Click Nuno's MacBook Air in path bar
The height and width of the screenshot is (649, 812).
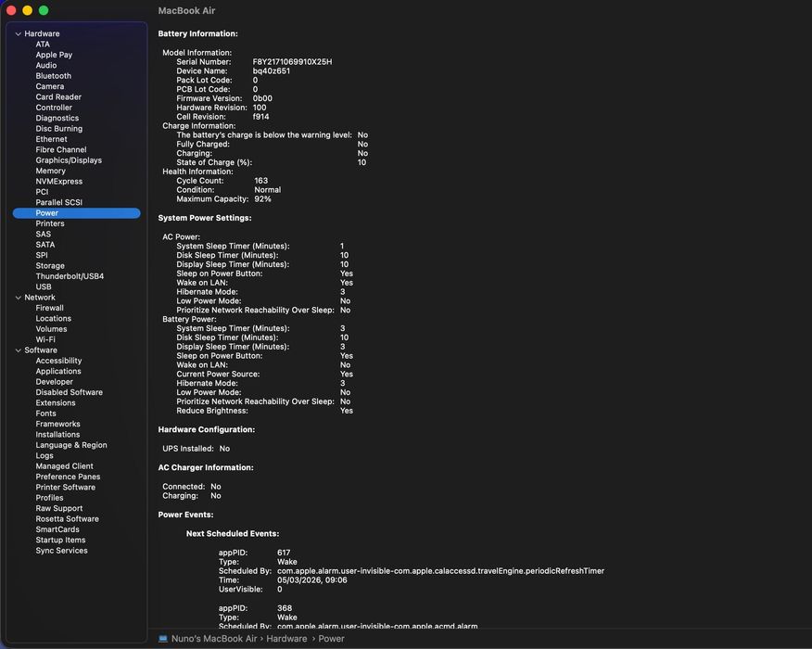coord(214,639)
